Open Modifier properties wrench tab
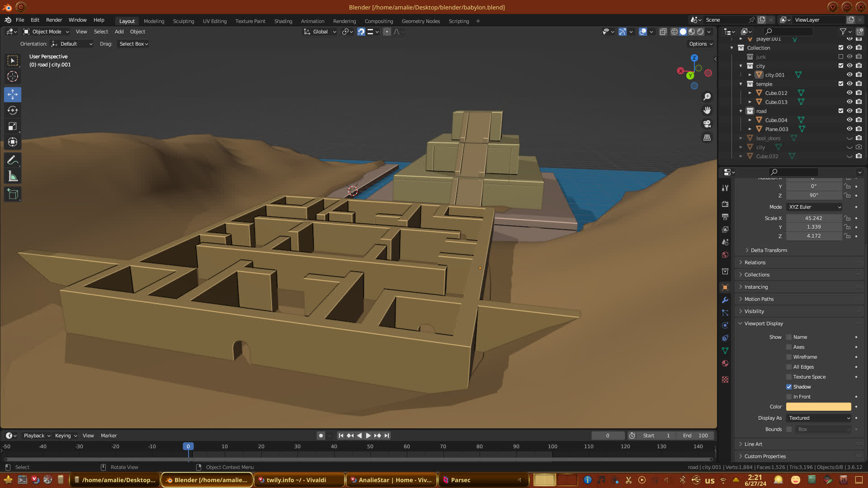This screenshot has height=488, width=868. click(725, 300)
